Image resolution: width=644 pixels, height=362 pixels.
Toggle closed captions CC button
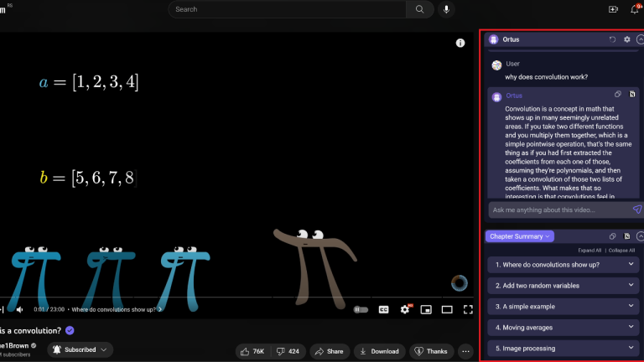click(383, 309)
